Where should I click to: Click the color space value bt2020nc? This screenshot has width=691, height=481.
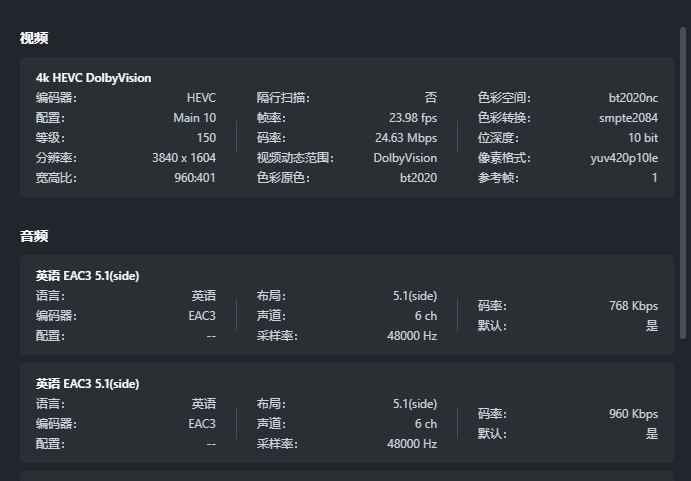pos(633,98)
